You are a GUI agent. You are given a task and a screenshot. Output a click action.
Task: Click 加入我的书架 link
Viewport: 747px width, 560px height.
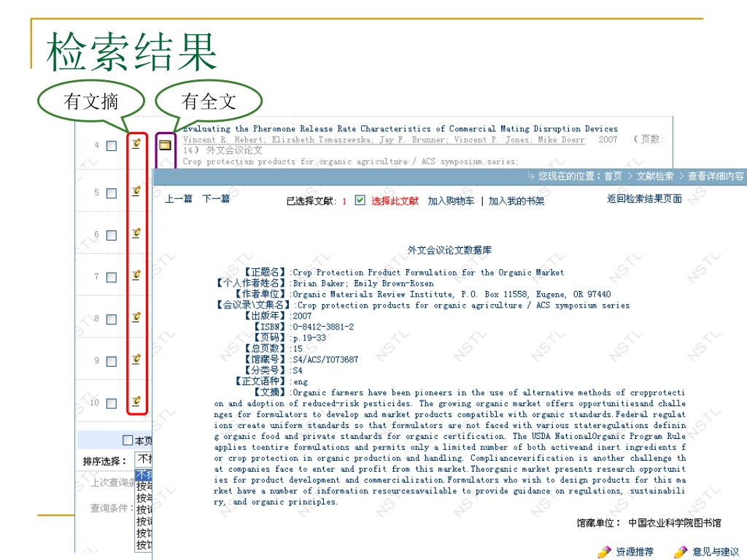point(516,201)
